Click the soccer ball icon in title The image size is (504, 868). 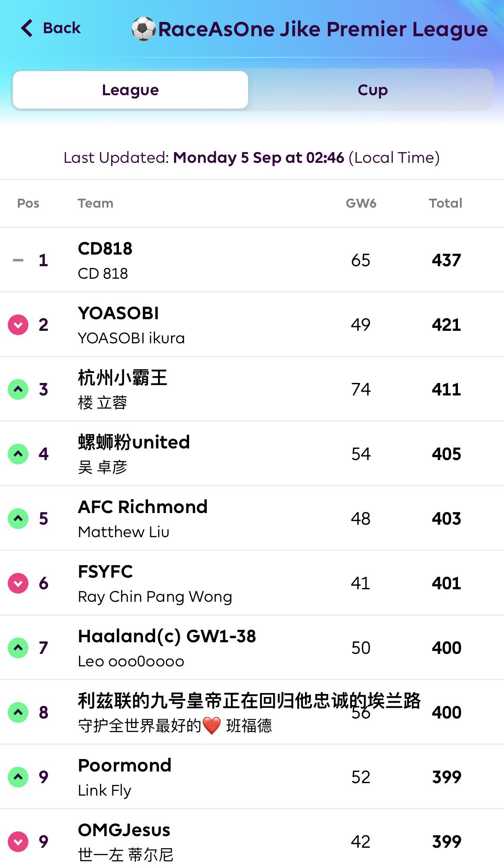pos(143,29)
